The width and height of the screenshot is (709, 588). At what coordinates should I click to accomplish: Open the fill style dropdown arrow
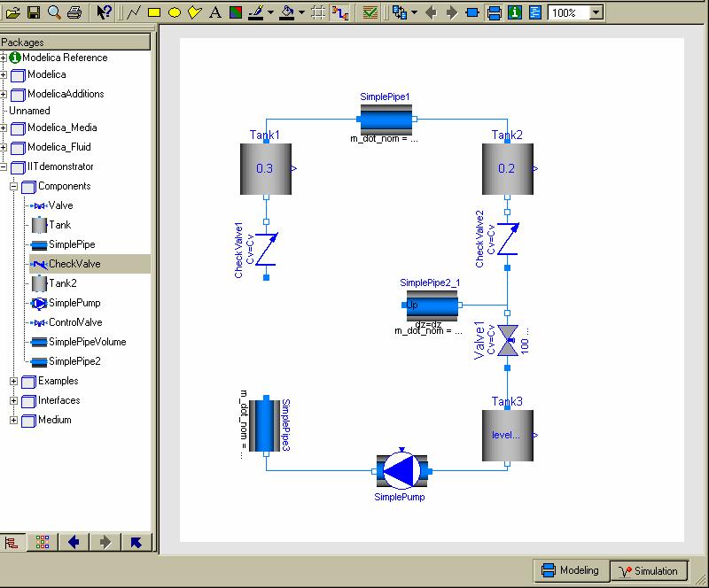(301, 12)
